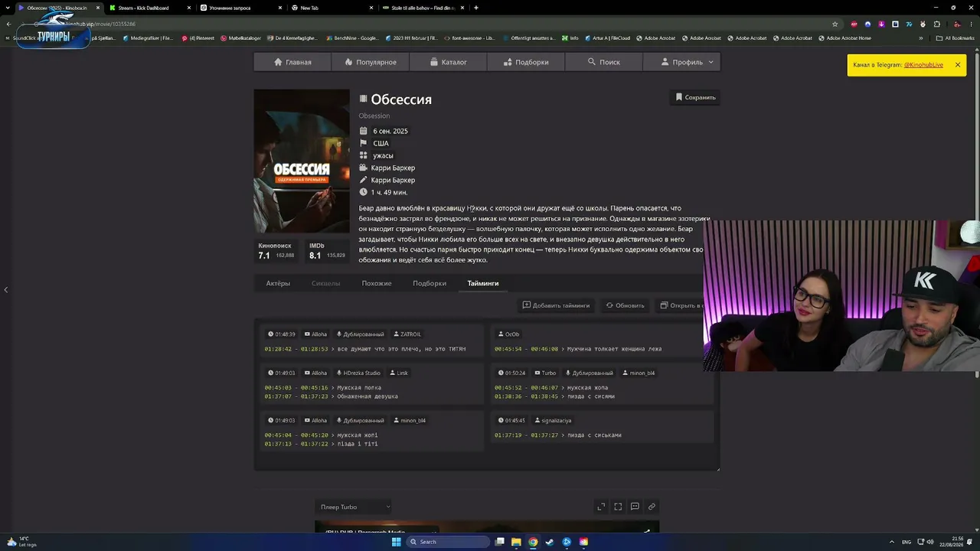
Task: Click timing 01:37:07 - 01:37:23
Action: coord(296,396)
